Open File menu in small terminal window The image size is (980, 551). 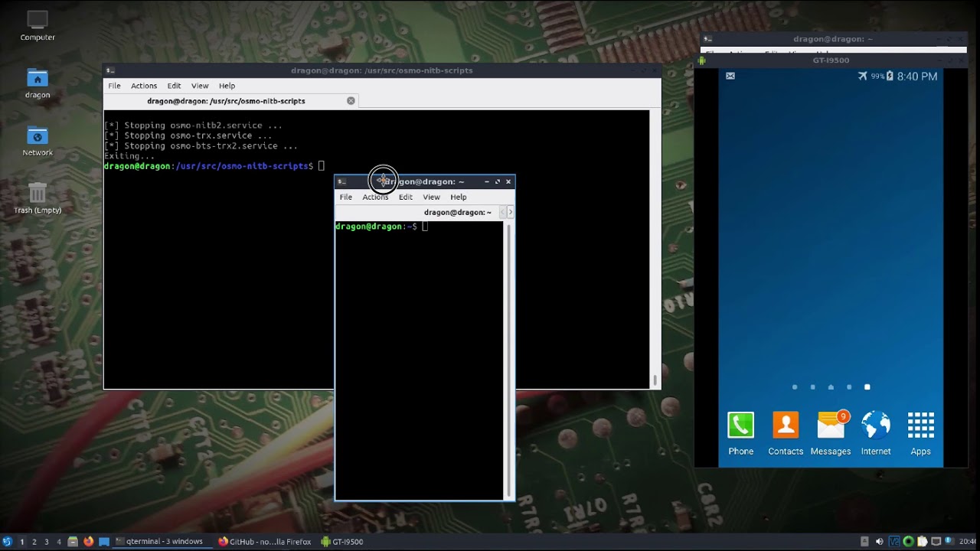coord(346,197)
